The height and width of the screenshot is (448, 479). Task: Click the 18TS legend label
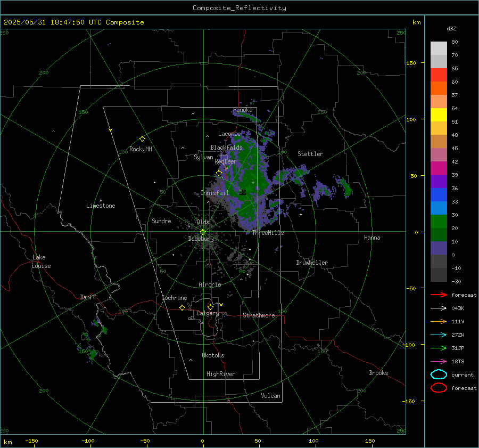pyautogui.click(x=458, y=362)
